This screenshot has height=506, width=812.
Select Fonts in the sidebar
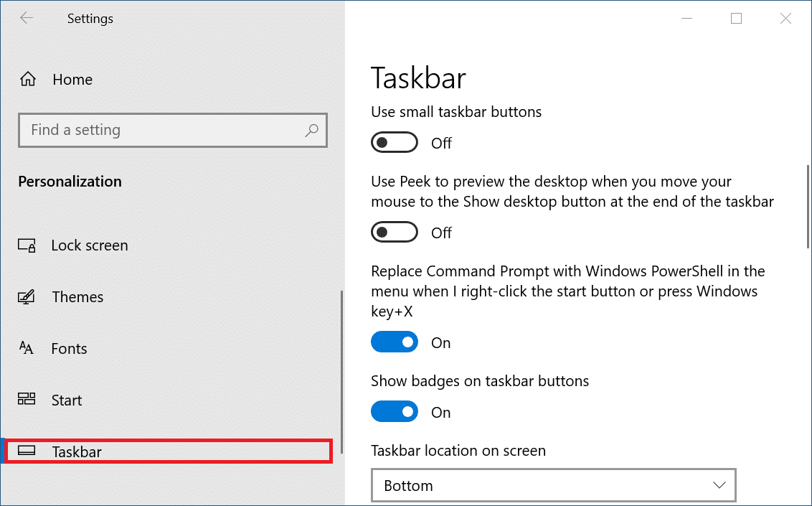69,349
